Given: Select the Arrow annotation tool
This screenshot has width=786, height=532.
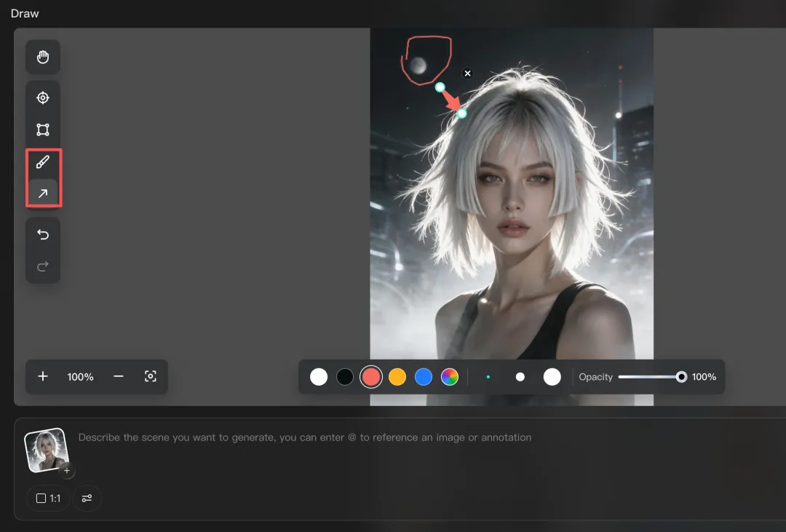Looking at the screenshot, I should (x=43, y=193).
